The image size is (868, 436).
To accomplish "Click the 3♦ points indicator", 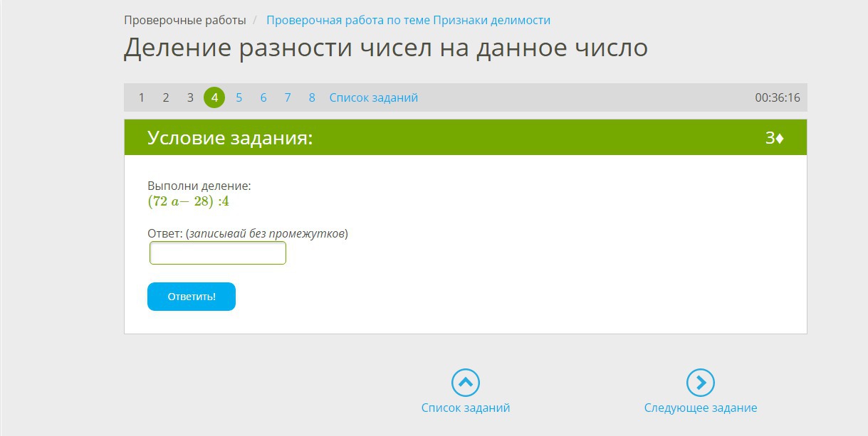I will (774, 138).
